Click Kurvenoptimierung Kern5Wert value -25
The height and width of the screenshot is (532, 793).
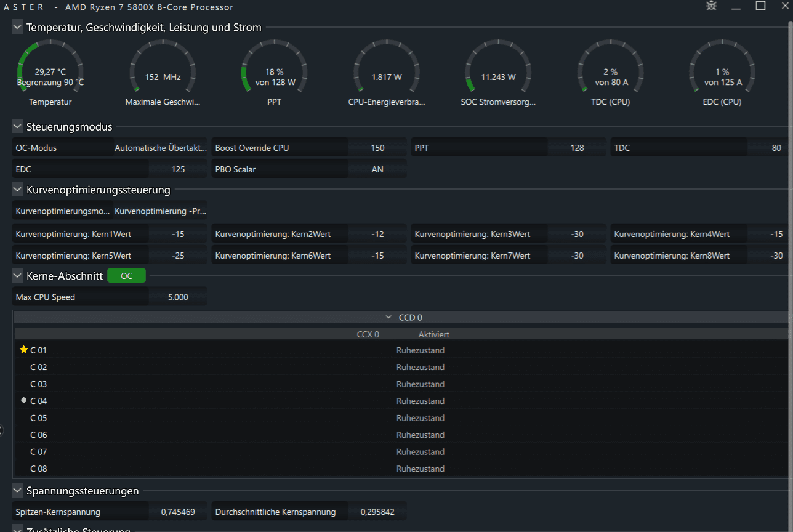pyautogui.click(x=178, y=255)
